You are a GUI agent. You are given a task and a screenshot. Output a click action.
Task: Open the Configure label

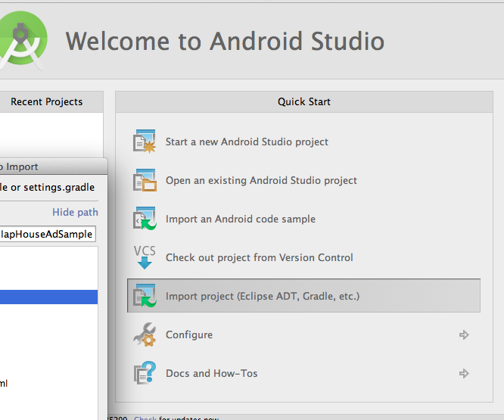click(x=189, y=334)
